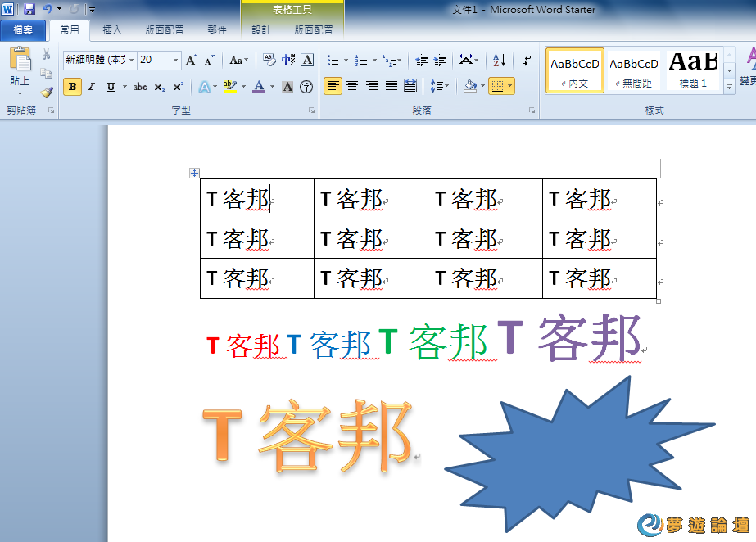The width and height of the screenshot is (756, 542).
Task: Click the Format Painter brush icon
Action: pyautogui.click(x=47, y=93)
